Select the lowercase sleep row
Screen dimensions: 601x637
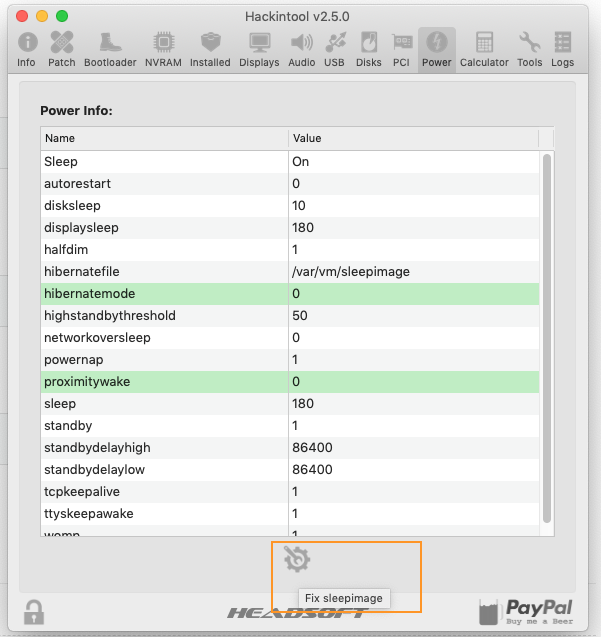pyautogui.click(x=290, y=404)
